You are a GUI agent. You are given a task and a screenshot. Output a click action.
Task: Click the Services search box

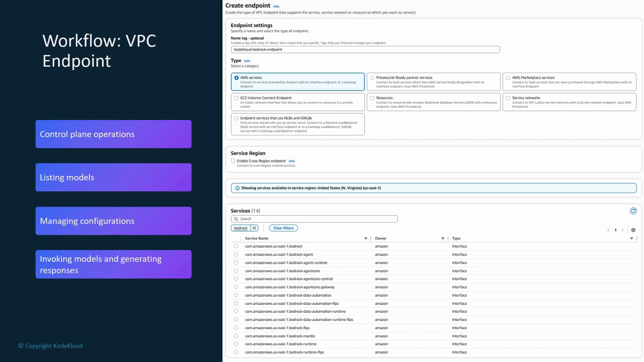(314, 219)
